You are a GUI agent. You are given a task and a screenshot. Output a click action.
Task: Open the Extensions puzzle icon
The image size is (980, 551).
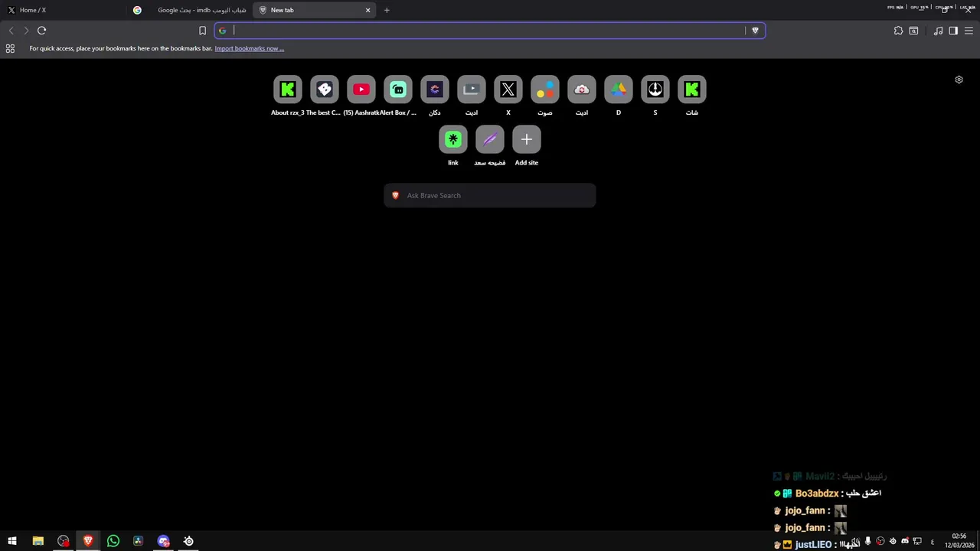click(898, 31)
